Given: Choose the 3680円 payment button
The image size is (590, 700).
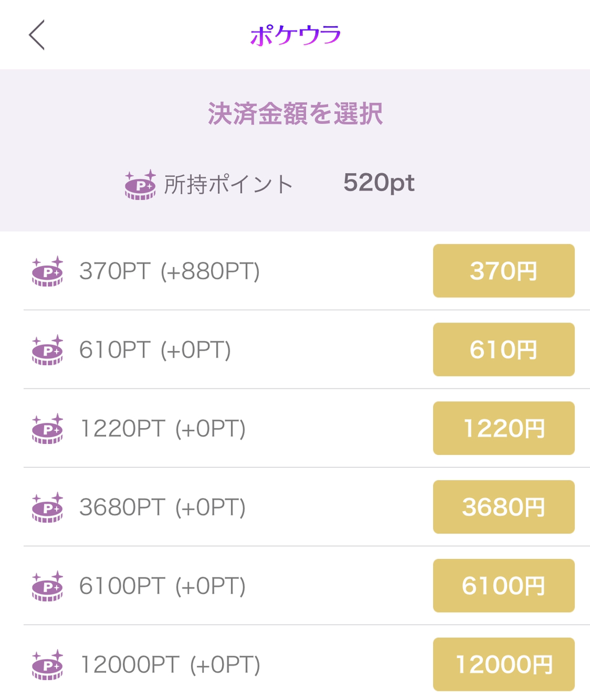Looking at the screenshot, I should 504,508.
